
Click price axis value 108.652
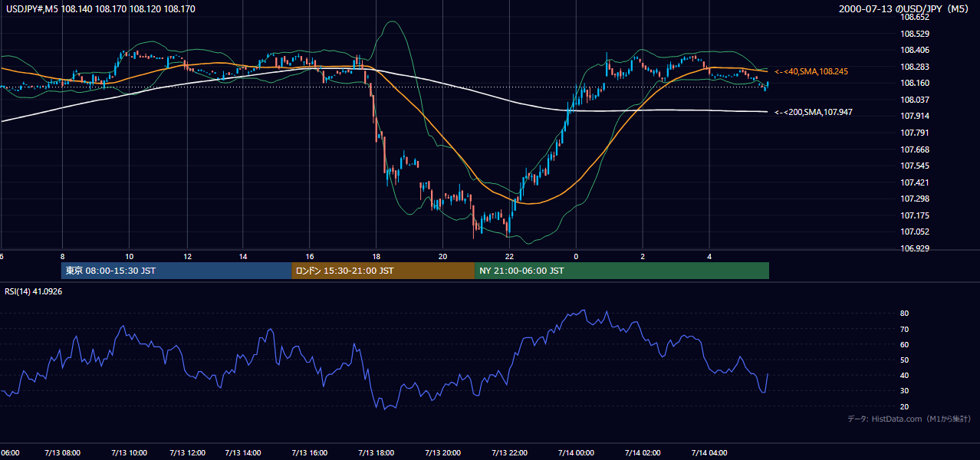pos(914,17)
